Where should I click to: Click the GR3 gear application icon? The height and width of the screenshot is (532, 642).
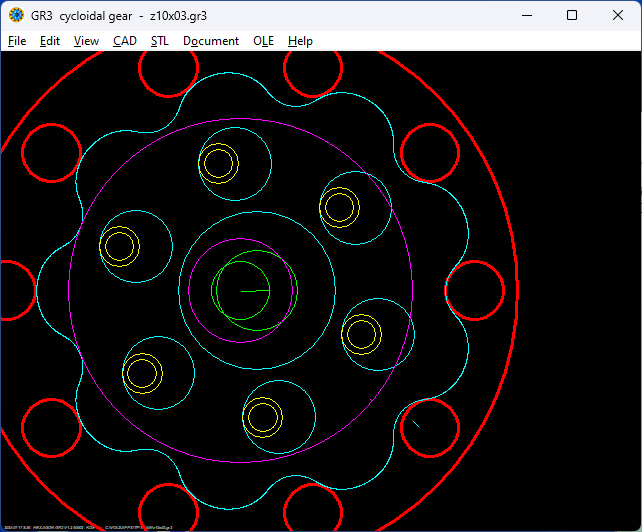16,16
